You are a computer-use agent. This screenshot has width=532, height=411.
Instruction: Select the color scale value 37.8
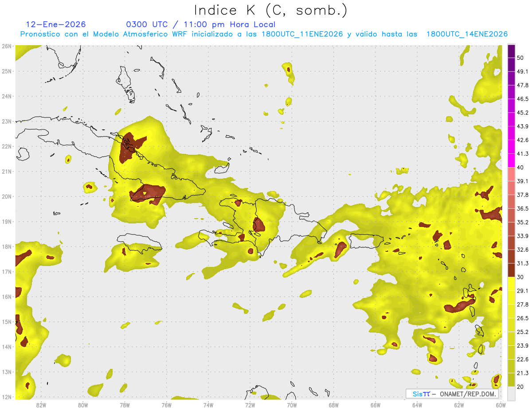pyautogui.click(x=522, y=195)
